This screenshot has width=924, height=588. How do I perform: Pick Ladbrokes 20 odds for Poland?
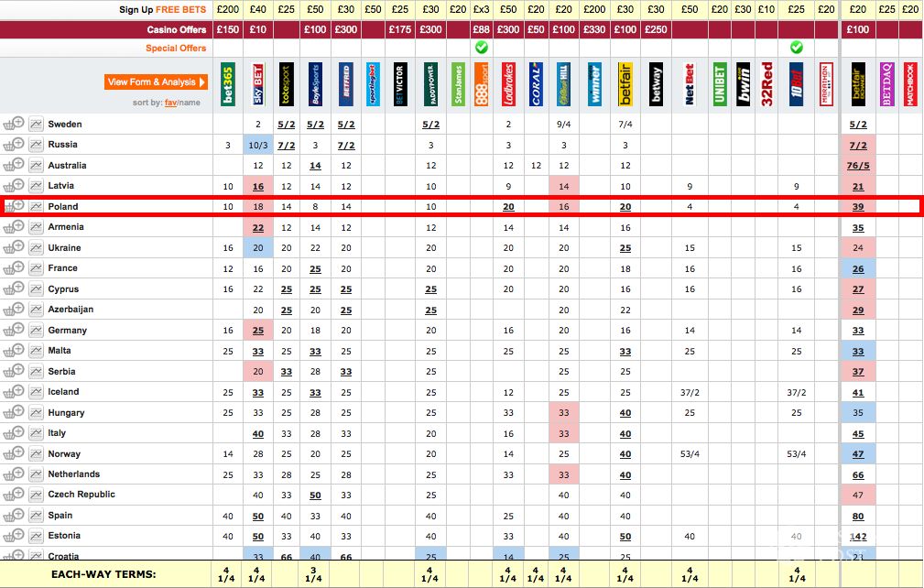pos(508,207)
